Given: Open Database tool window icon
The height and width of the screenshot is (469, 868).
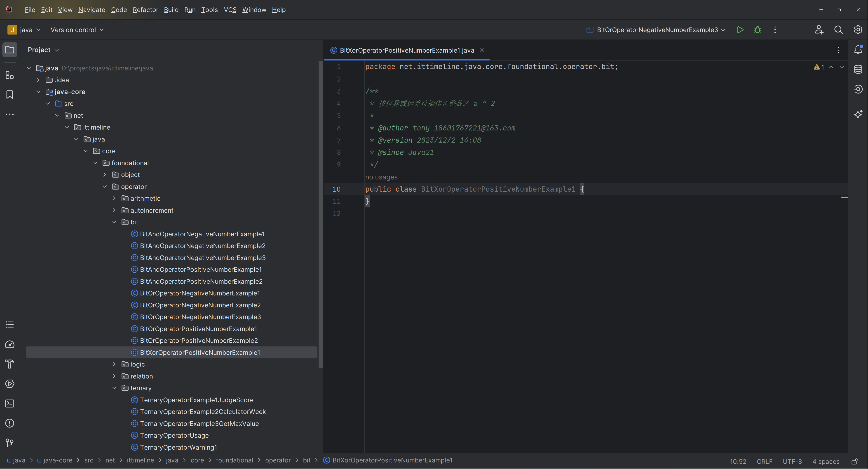Looking at the screenshot, I should (x=858, y=69).
